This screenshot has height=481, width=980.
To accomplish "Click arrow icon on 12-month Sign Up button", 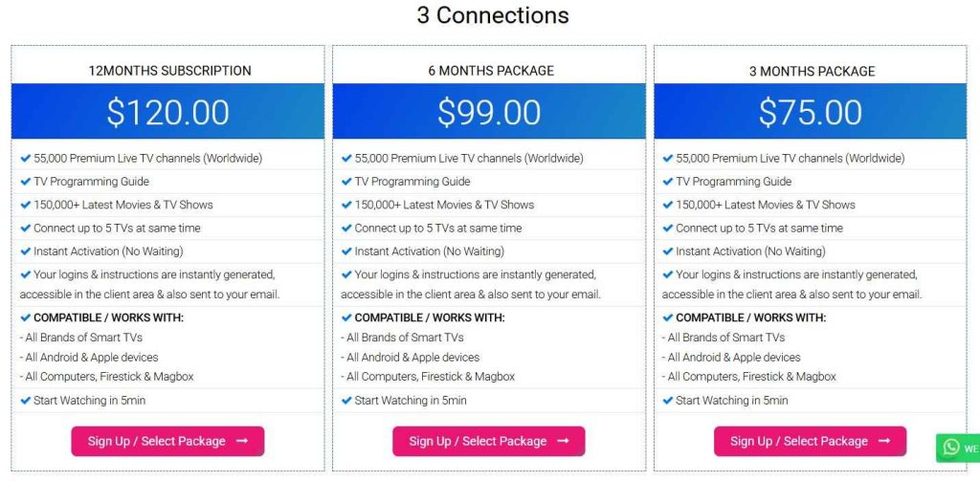I will point(242,441).
